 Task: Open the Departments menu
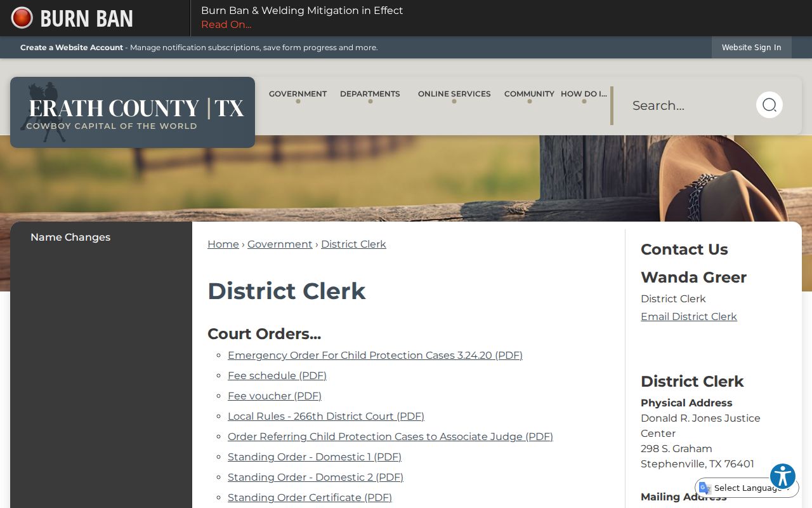pyautogui.click(x=370, y=94)
